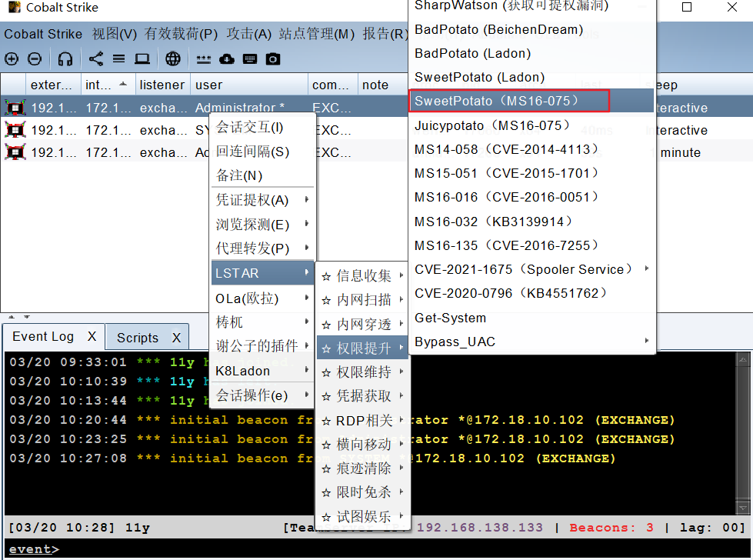753x560 pixels.
Task: Click the disconnect (minus) toolbar icon
Action: 35,59
